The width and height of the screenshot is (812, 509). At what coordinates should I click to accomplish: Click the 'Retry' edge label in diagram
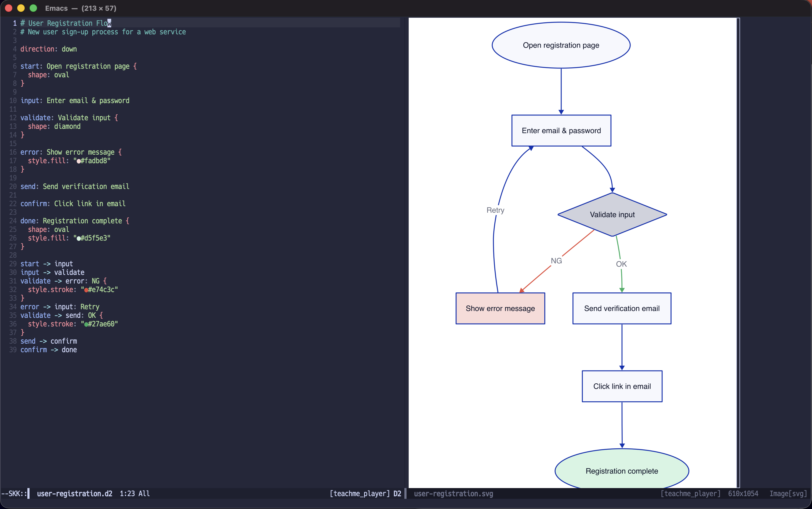(x=495, y=210)
